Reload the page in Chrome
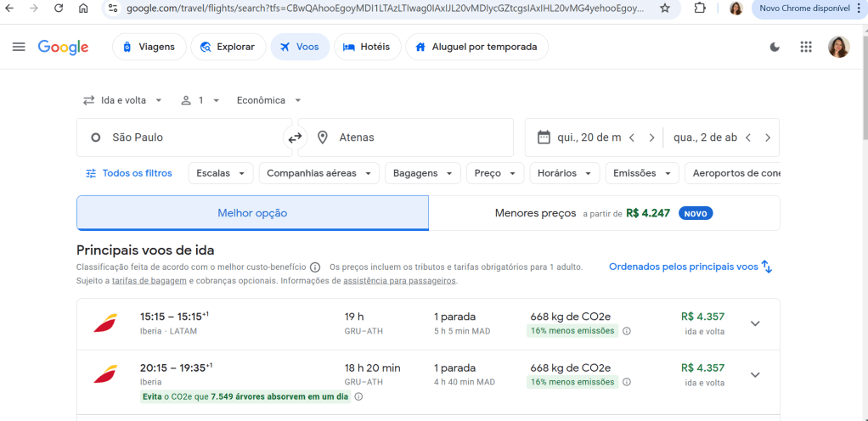This screenshot has width=868, height=421. click(x=59, y=8)
